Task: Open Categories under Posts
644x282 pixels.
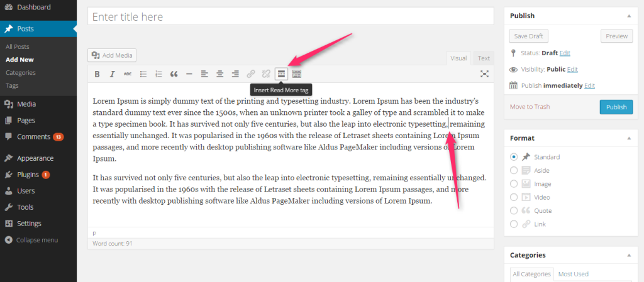Action: coord(21,73)
